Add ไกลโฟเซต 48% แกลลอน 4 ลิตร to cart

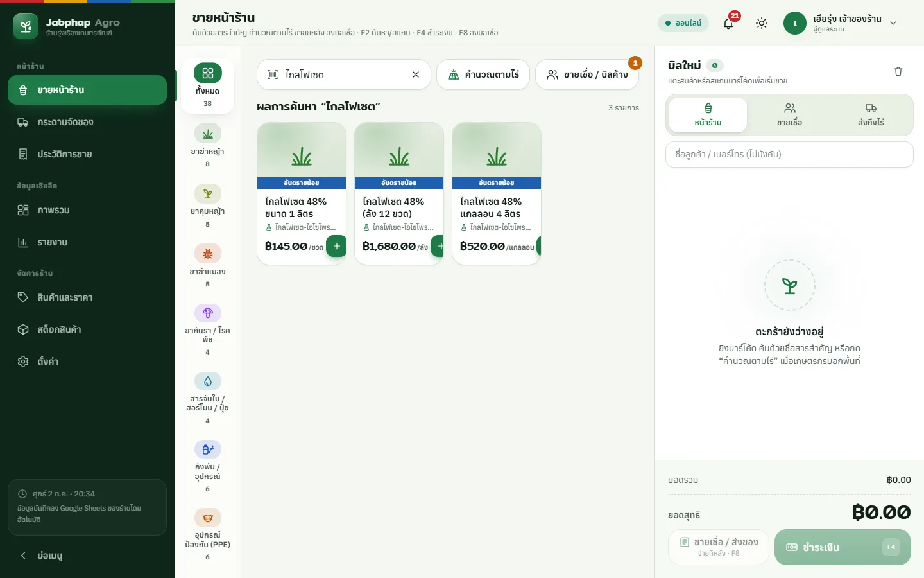[539, 246]
